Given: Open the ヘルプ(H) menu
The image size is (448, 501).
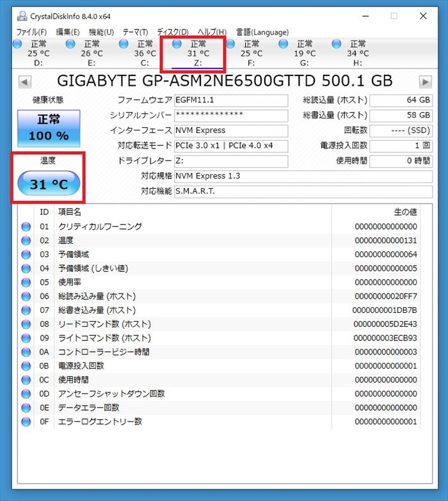Looking at the screenshot, I should [212, 32].
